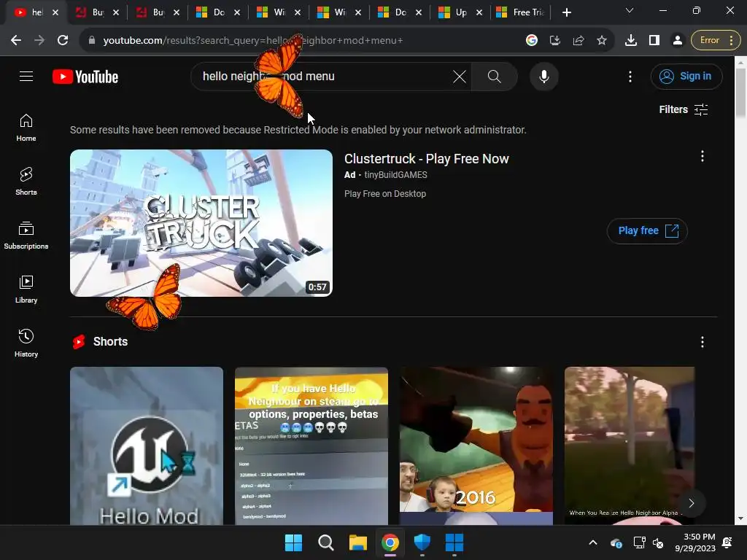Click the Error update button
Viewport: 747px width, 560px height.
716,41
